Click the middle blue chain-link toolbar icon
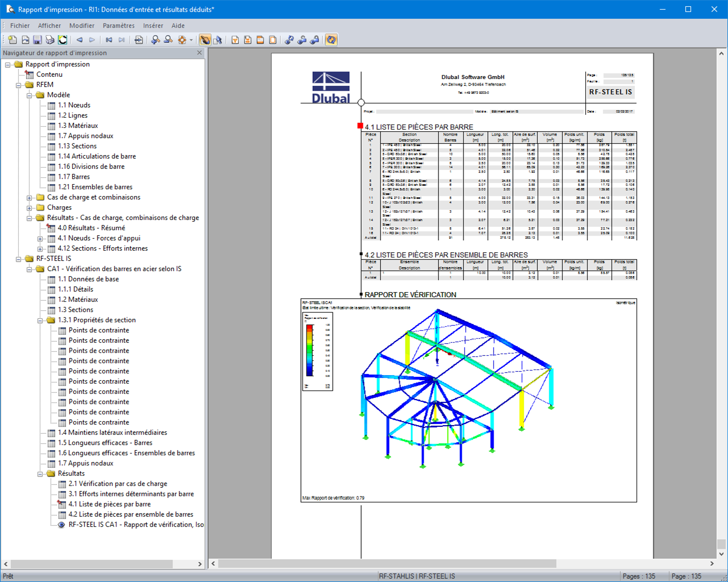The height and width of the screenshot is (582, 728). (302, 40)
